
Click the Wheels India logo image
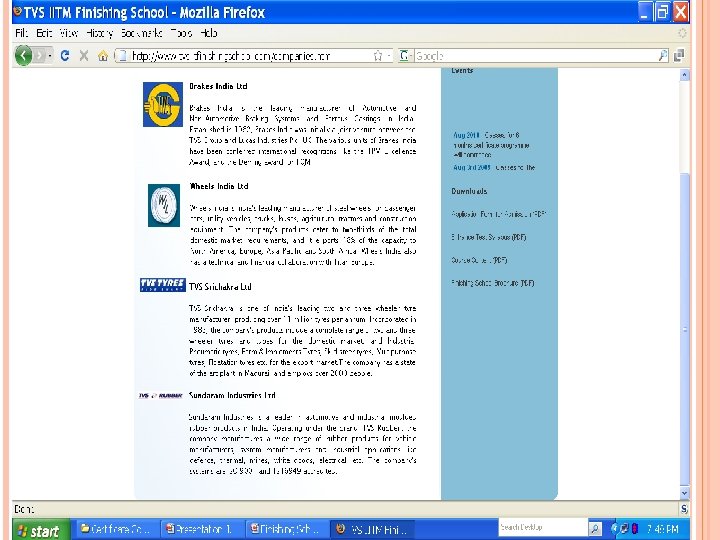(164, 205)
